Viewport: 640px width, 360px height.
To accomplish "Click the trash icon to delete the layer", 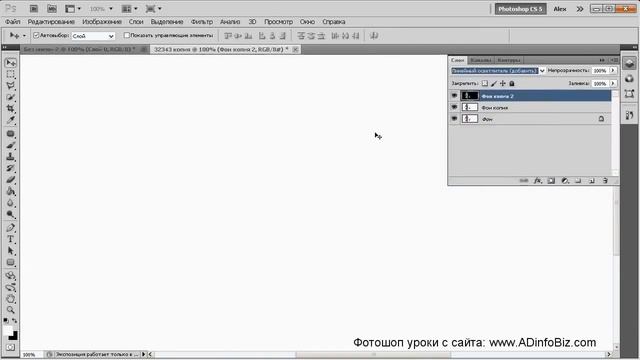I will click(x=605, y=180).
